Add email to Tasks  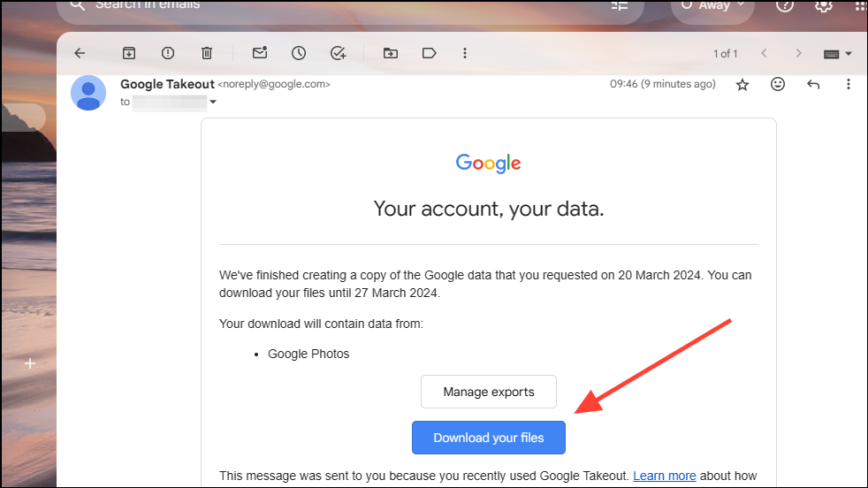tap(338, 53)
